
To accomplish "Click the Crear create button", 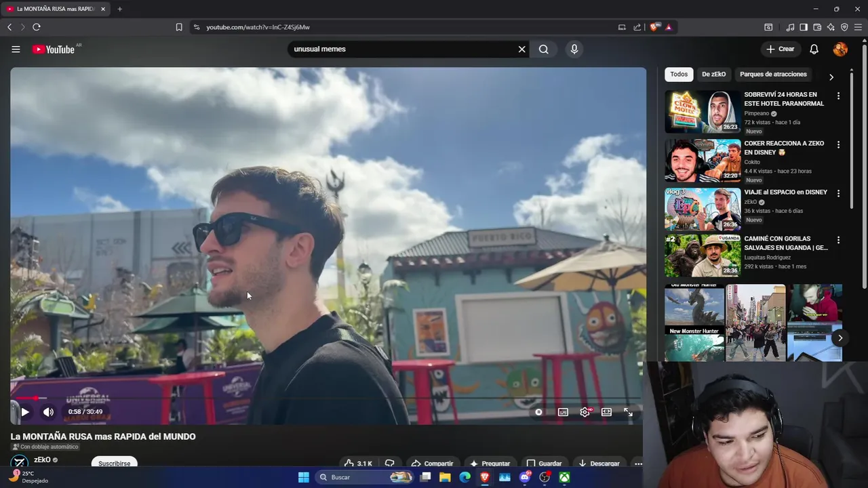I will tap(780, 49).
